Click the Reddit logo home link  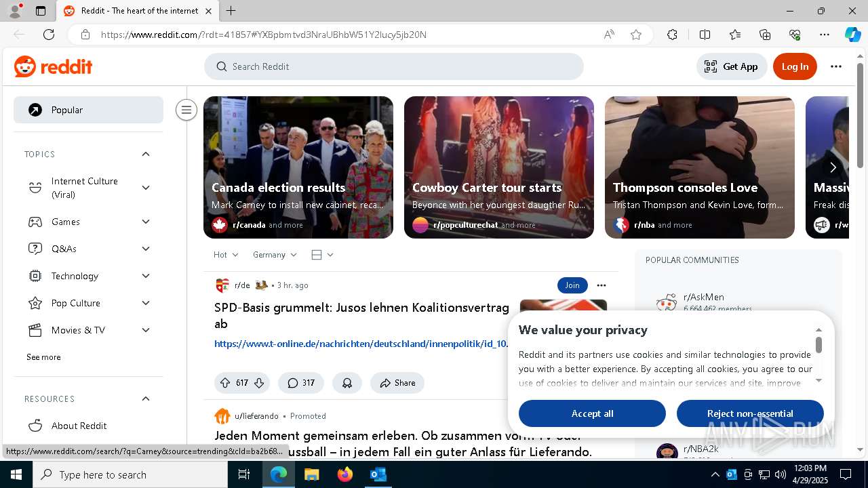[53, 66]
